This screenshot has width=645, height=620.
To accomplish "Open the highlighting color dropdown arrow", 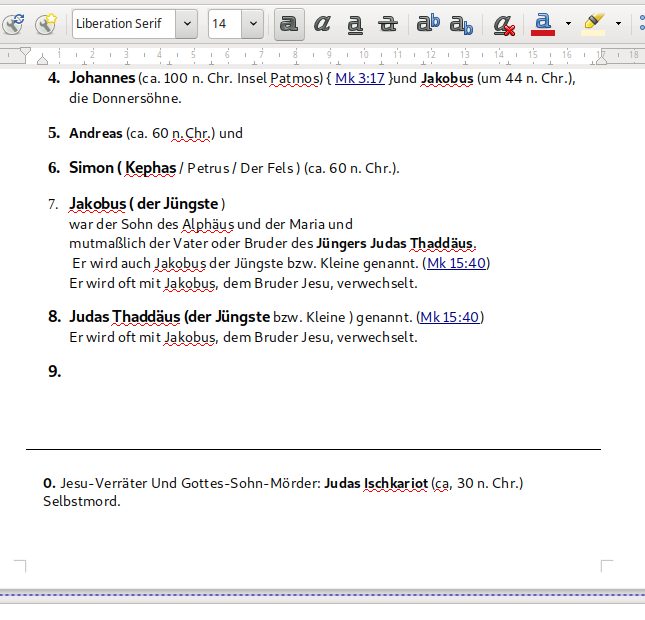I will 618,24.
